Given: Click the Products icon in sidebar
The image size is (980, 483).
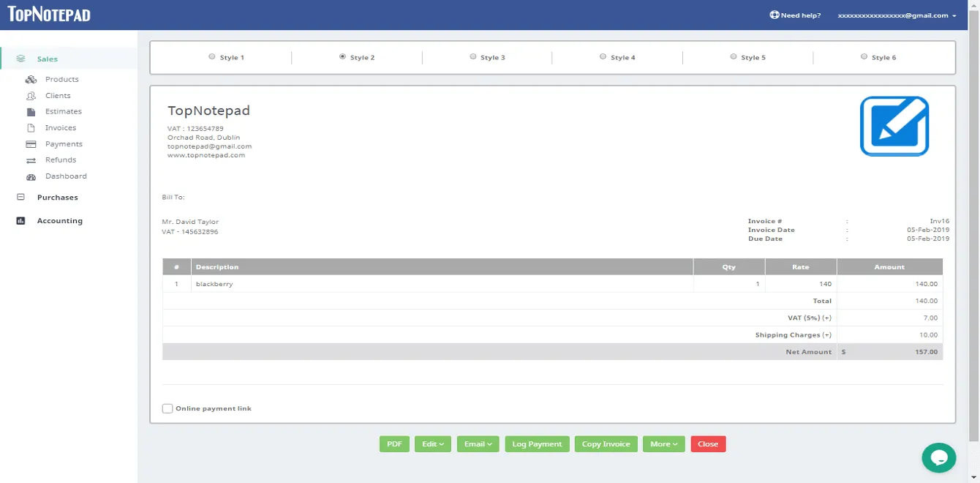Looking at the screenshot, I should point(31,80).
